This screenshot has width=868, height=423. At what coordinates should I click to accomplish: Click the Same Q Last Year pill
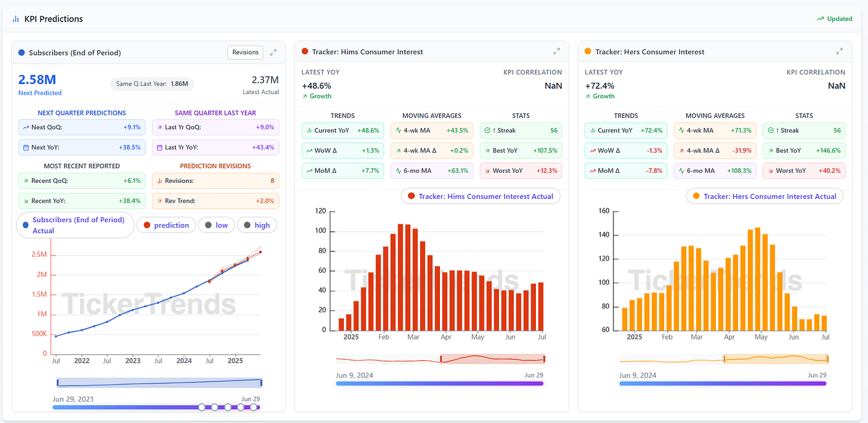(152, 84)
